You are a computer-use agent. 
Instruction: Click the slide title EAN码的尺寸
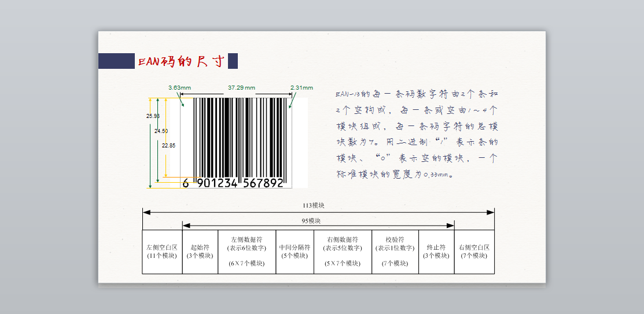coord(181,61)
